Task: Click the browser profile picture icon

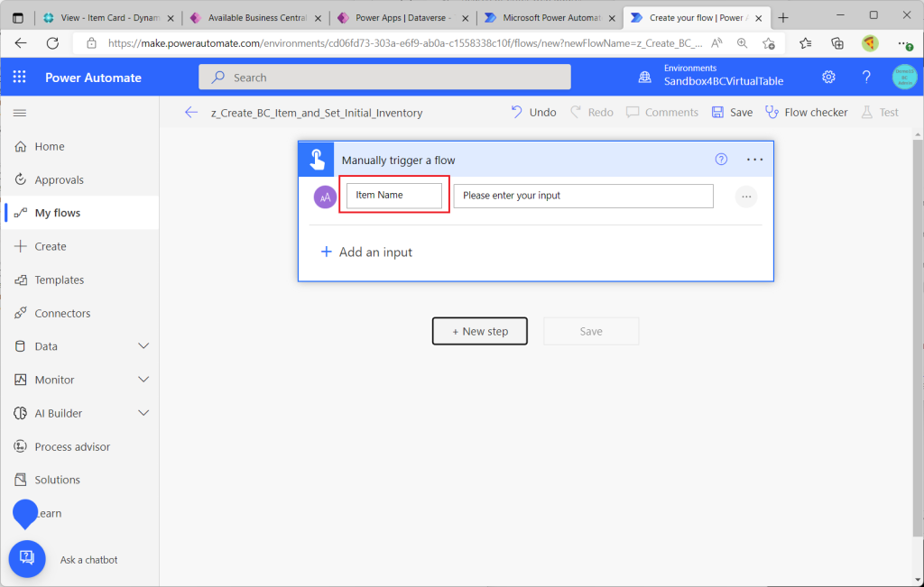Action: [x=870, y=43]
